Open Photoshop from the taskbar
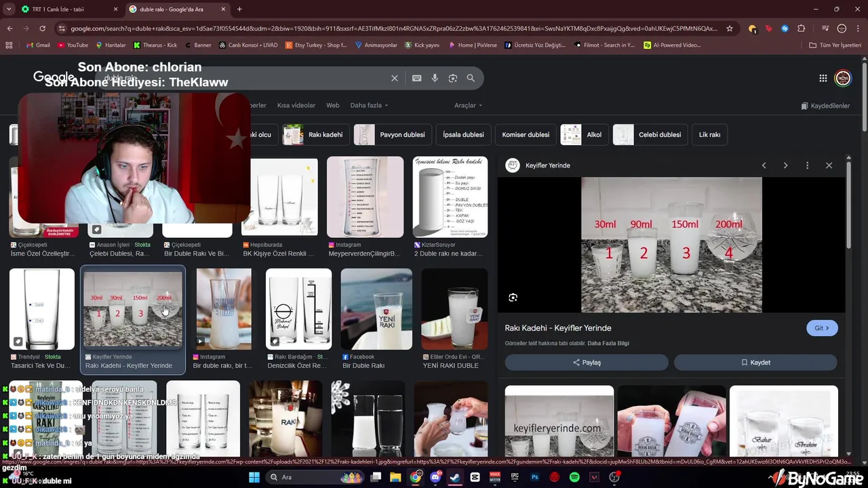 [534, 477]
